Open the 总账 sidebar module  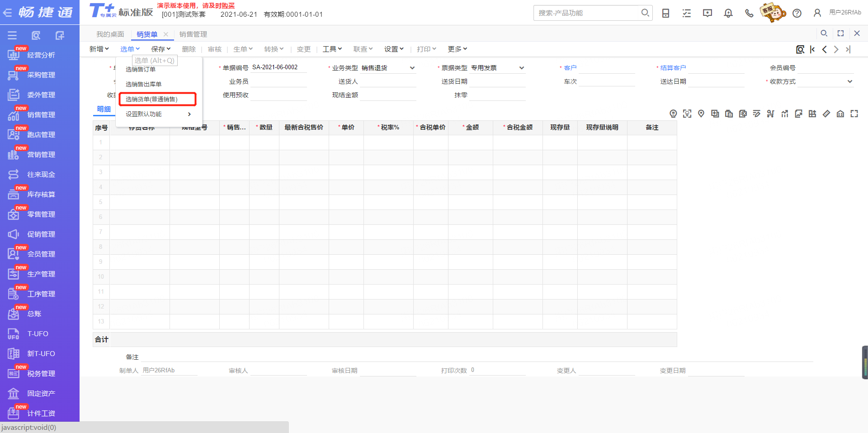pyautogui.click(x=40, y=314)
